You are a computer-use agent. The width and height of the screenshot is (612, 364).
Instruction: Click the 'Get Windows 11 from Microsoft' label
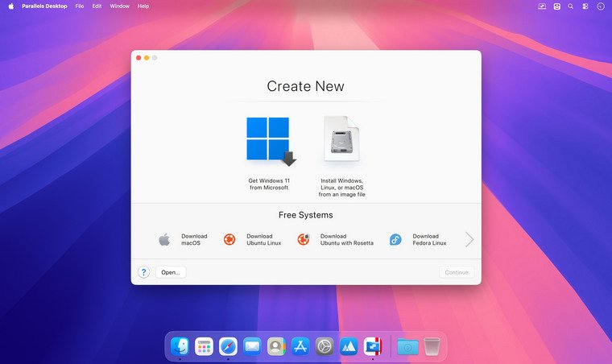(x=269, y=184)
